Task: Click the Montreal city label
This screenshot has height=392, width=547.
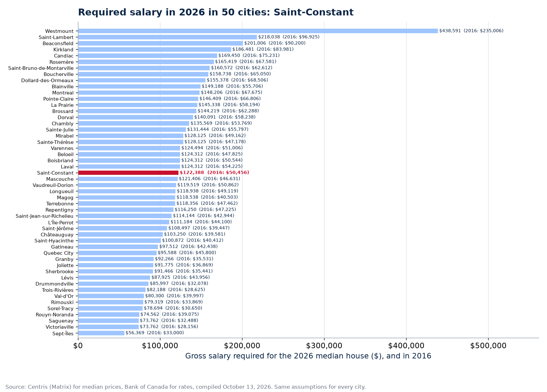Action: pyautogui.click(x=63, y=93)
